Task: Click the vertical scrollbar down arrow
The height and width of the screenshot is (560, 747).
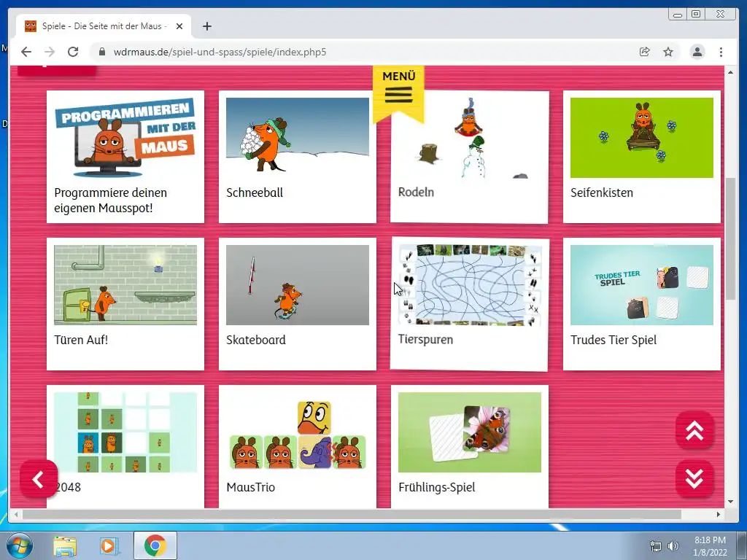Action: [x=730, y=502]
